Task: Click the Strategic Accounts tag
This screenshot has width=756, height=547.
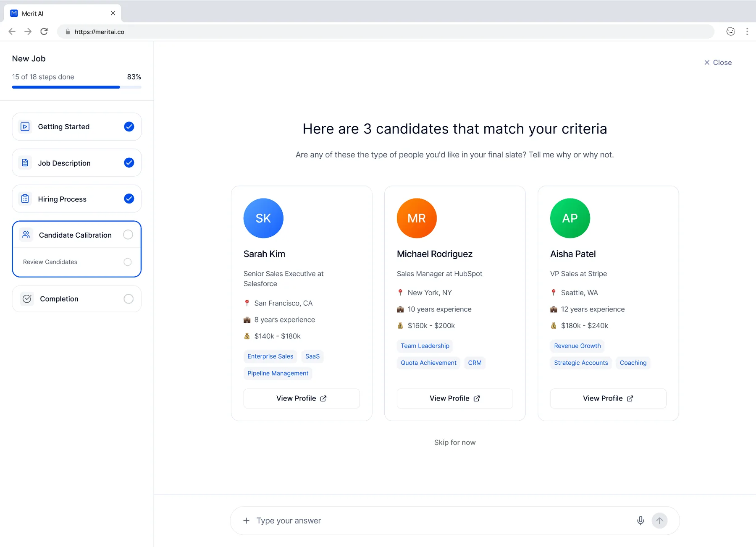Action: click(581, 363)
